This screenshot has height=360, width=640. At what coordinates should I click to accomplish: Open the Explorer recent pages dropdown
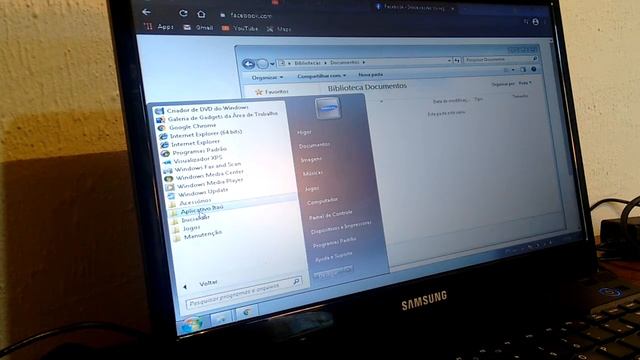tap(272, 64)
